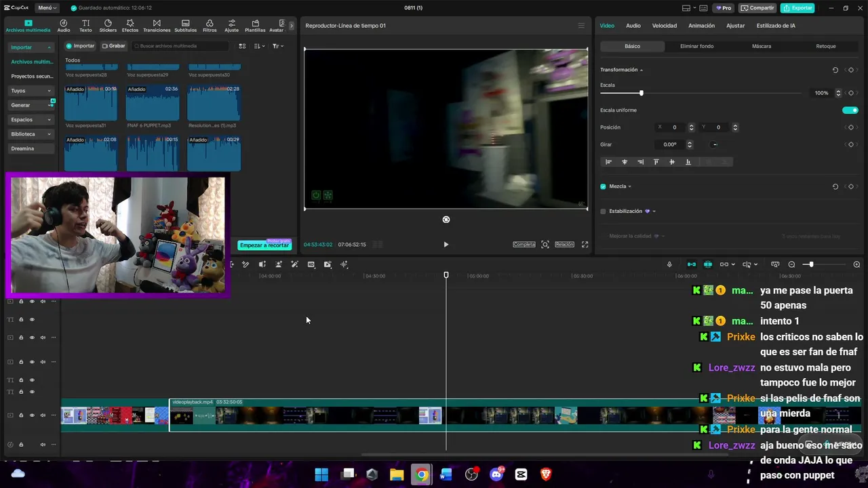Screen dimensions: 868x488
Task: Open the sort order dropdown in media panel
Action: [x=260, y=46]
